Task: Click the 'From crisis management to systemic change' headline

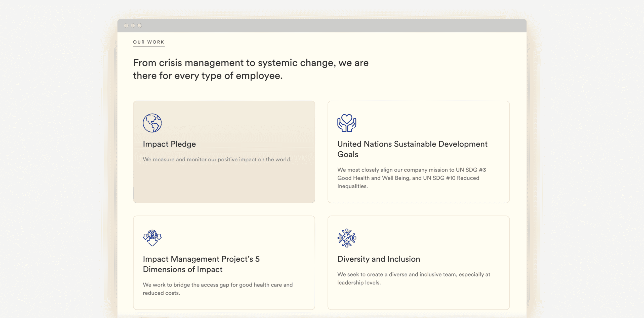Action: pos(251,69)
